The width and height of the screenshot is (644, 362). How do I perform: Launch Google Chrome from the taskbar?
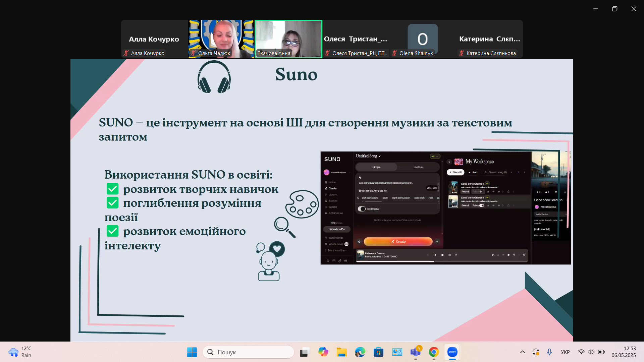coord(434,352)
